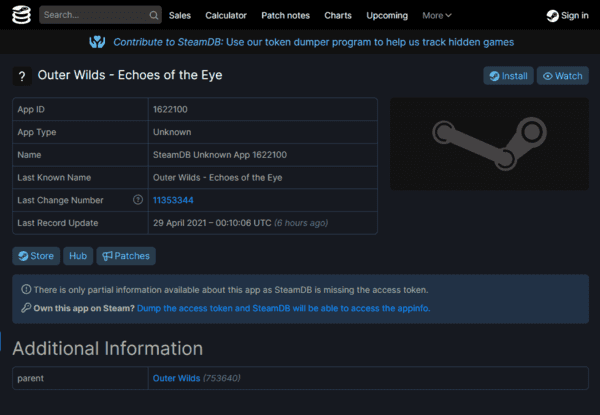
Task: Open change number 11353344 link
Action: [173, 200]
